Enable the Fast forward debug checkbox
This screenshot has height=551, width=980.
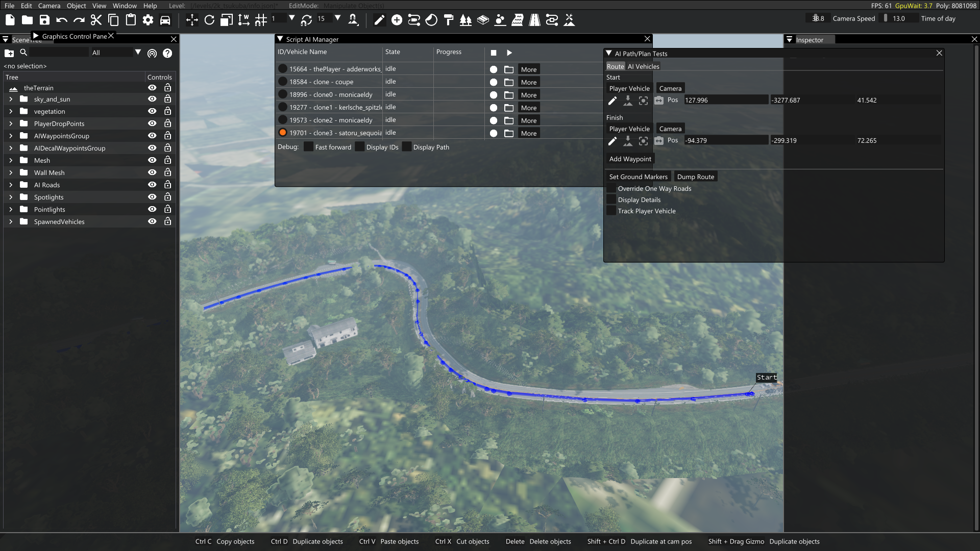click(308, 147)
